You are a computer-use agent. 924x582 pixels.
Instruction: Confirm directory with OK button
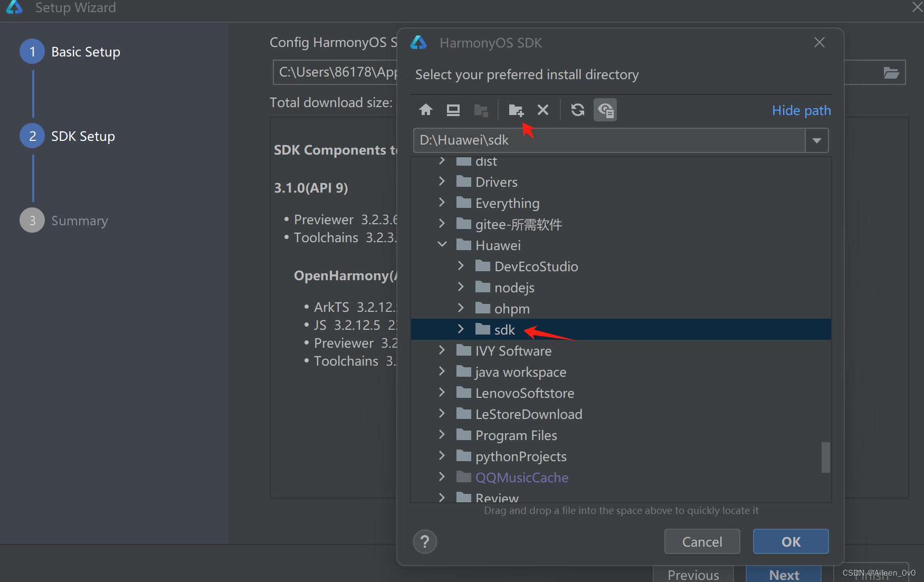tap(790, 541)
